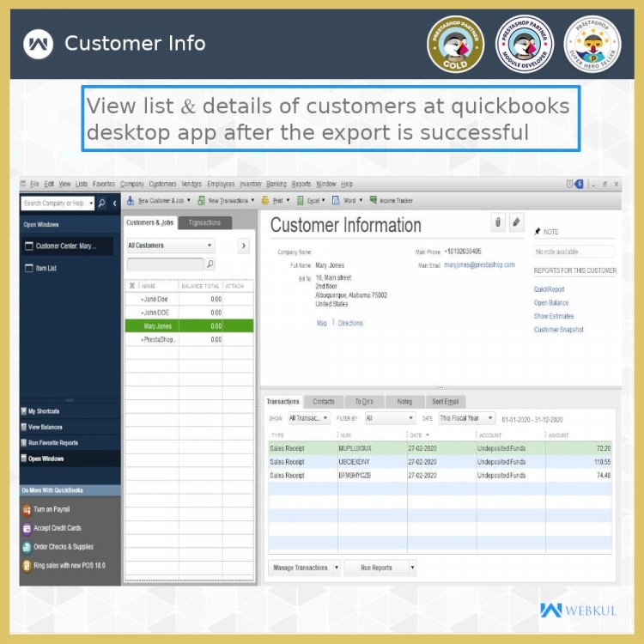Select the Sales Receipt BFMBHYCZB row

pyautogui.click(x=440, y=476)
